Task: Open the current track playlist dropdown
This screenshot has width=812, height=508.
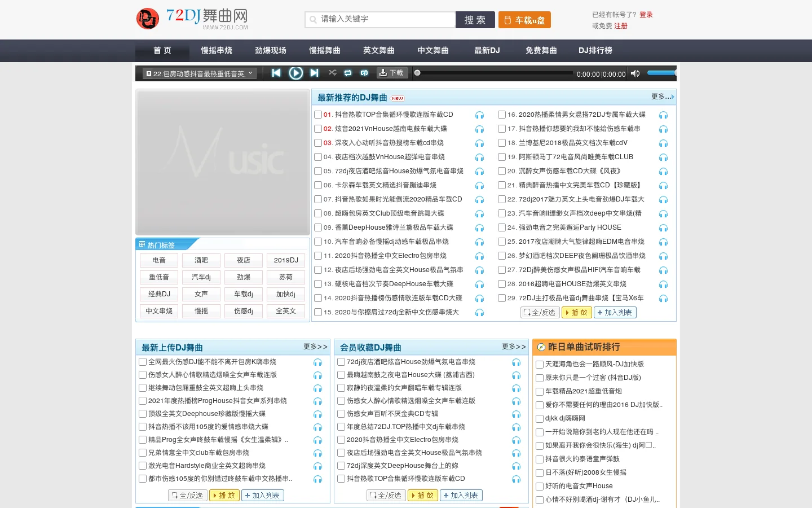Action: 200,73
